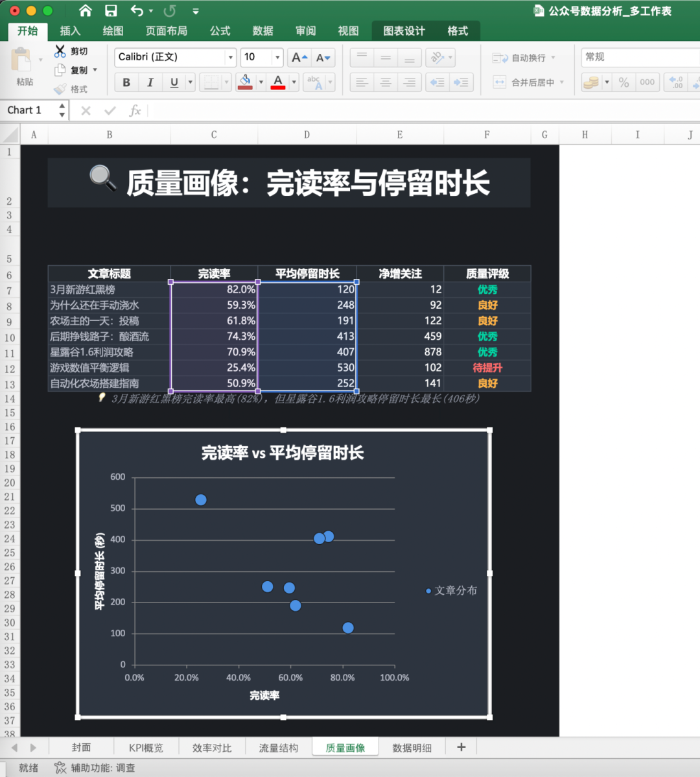Click the percent style icon
Viewport: 700px width, 777px height.
click(624, 82)
